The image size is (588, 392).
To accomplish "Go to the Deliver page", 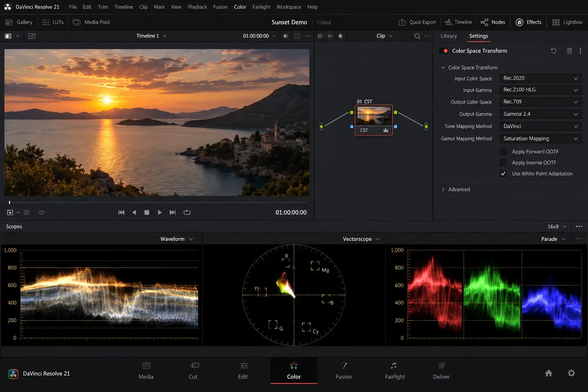I will click(441, 371).
